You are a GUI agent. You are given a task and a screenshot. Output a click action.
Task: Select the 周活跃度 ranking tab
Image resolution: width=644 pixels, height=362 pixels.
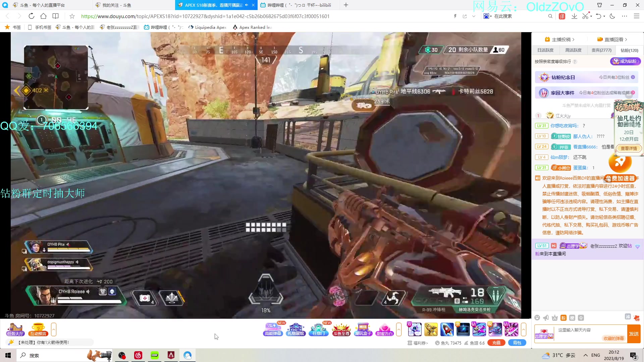point(573,50)
